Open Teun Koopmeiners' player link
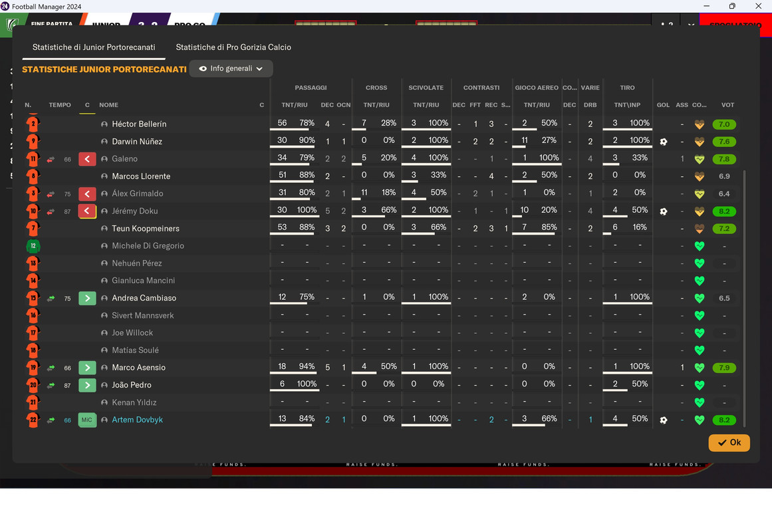 click(145, 229)
